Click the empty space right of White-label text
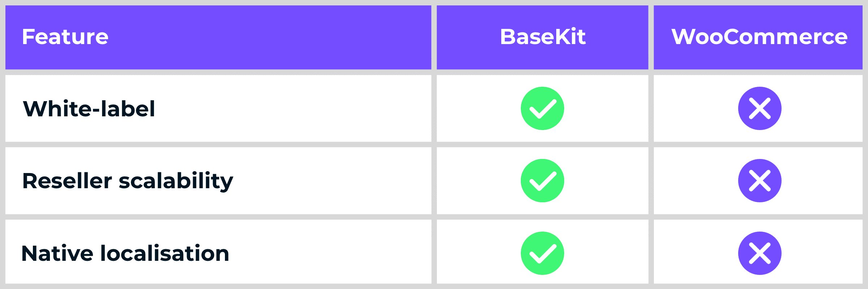 (289, 108)
